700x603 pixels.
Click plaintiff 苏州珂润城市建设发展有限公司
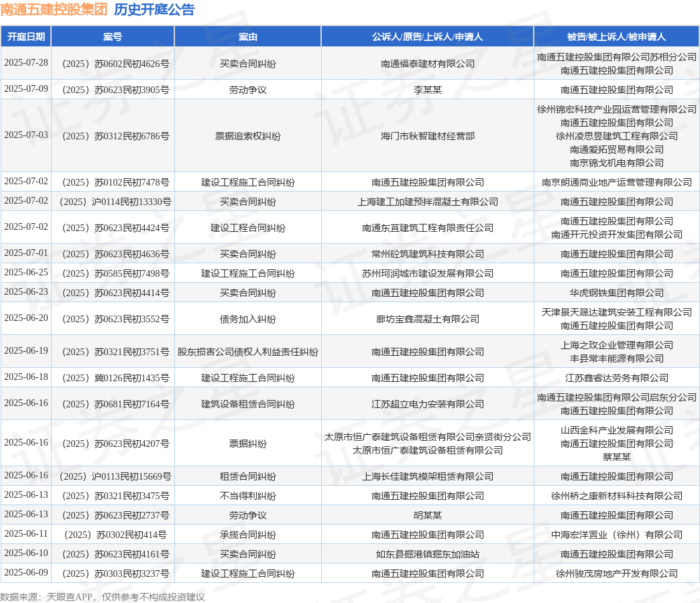pyautogui.click(x=428, y=273)
